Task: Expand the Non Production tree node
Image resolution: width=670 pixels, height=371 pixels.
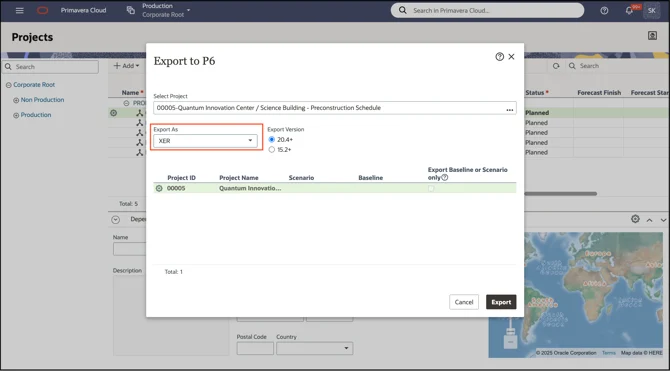Action: pyautogui.click(x=16, y=100)
